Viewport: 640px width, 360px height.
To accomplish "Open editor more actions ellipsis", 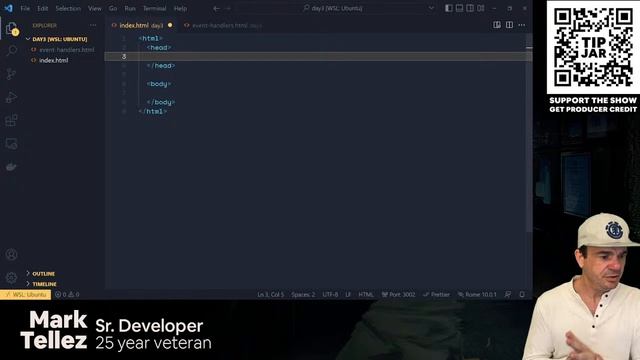I will [522, 25].
